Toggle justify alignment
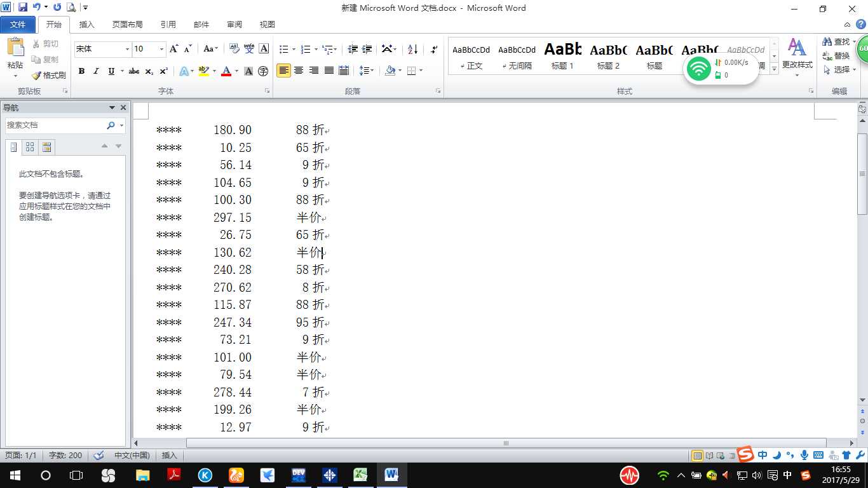 (x=329, y=71)
